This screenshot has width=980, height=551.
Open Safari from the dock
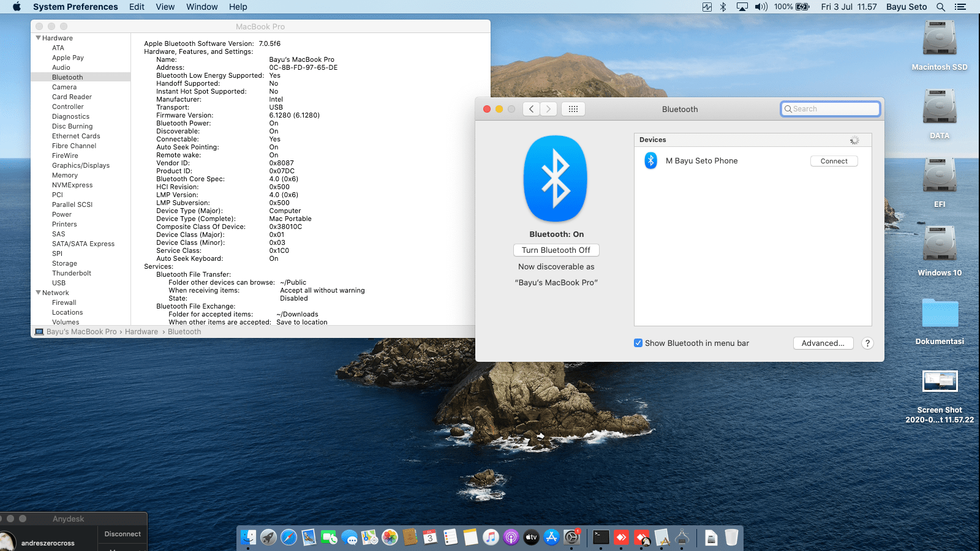(x=288, y=538)
